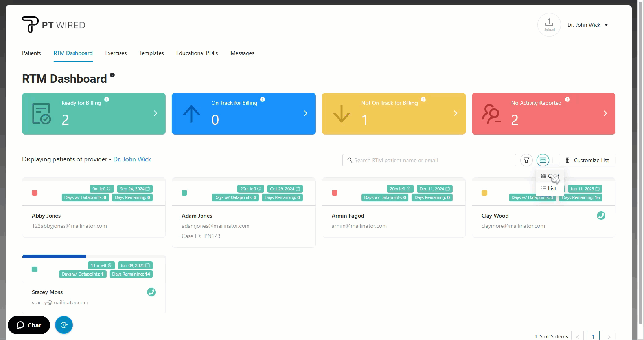Screen dimensions: 644x340
Task: Select List view option in dropdown
Action: click(x=549, y=188)
